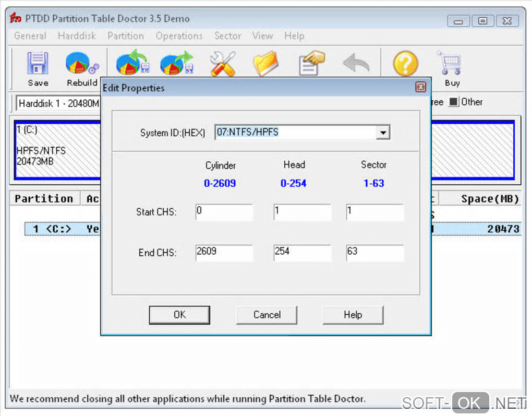
Task: Click the 20473 space value cell
Action: (503, 229)
